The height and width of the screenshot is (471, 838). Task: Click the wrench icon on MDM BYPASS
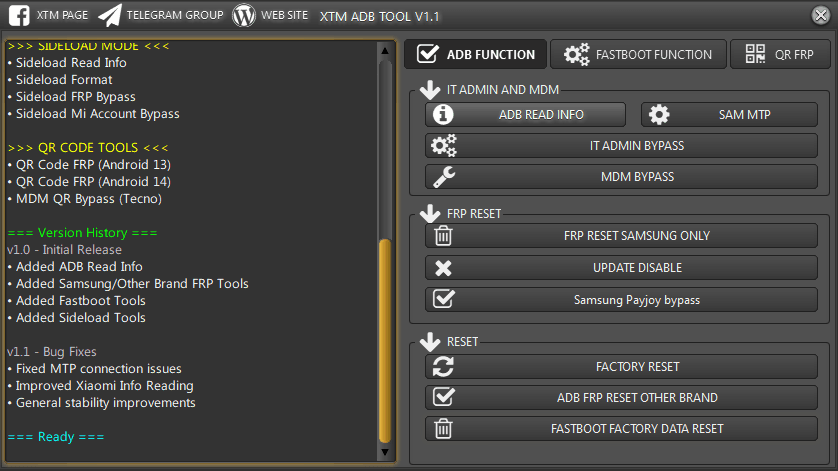pyautogui.click(x=444, y=177)
